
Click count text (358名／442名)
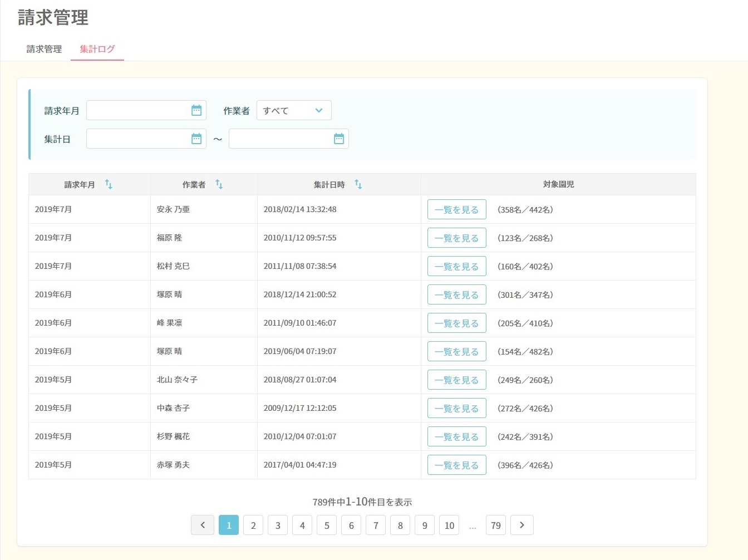tap(525, 209)
